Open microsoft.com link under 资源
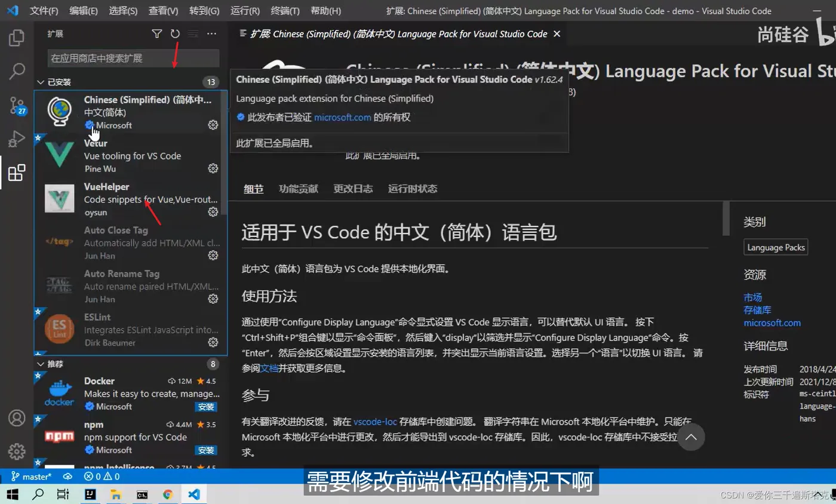The width and height of the screenshot is (836, 504). coord(772,322)
